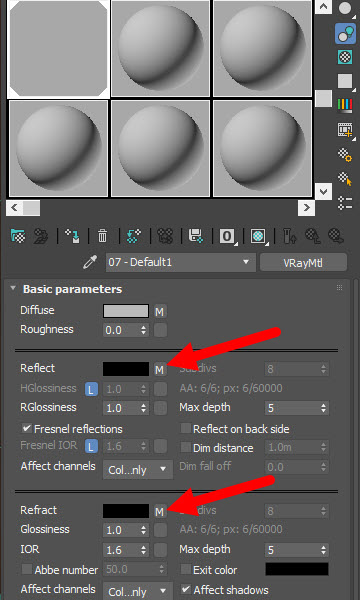The image size is (360, 600).
Task: Toggle the Backlight icon
Action: (345, 33)
